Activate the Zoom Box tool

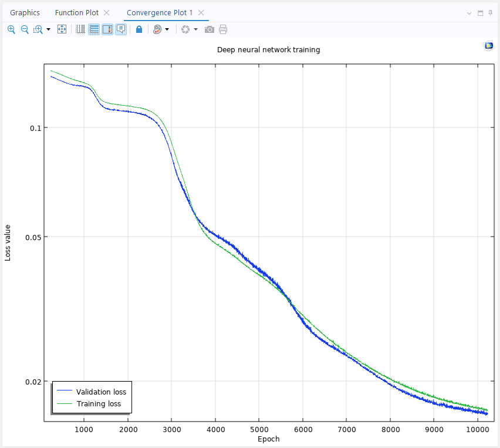click(x=38, y=29)
